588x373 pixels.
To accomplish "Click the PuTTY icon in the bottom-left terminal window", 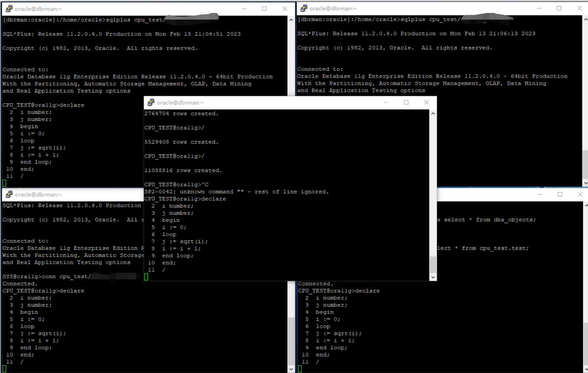I will 9,194.
